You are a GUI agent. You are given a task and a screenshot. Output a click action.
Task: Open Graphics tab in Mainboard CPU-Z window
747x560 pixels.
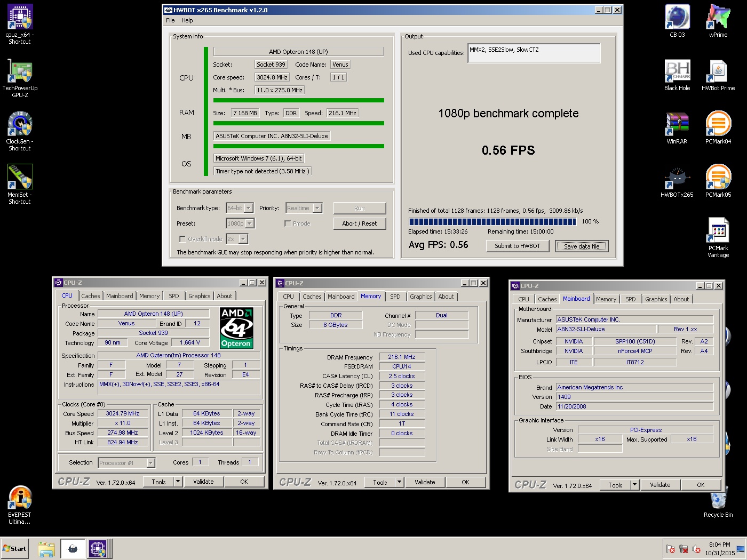click(656, 299)
